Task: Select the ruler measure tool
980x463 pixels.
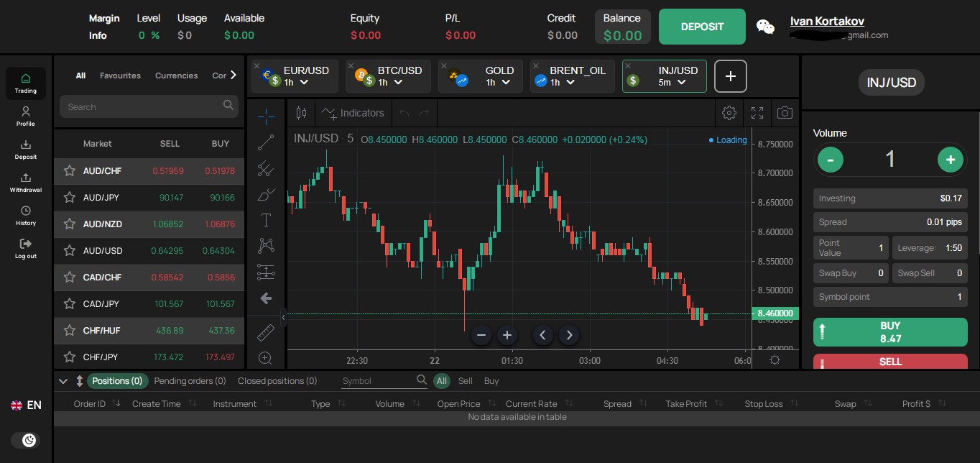Action: click(266, 332)
